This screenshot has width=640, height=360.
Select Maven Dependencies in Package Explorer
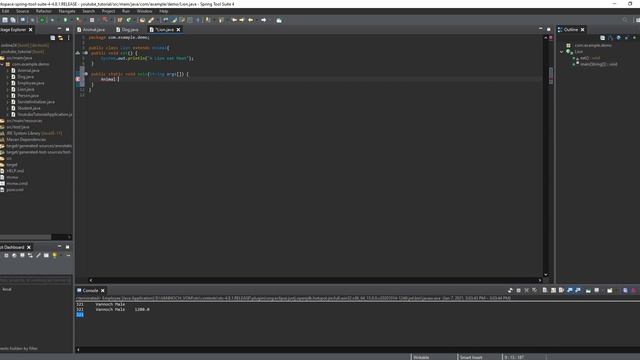pyautogui.click(x=26, y=140)
